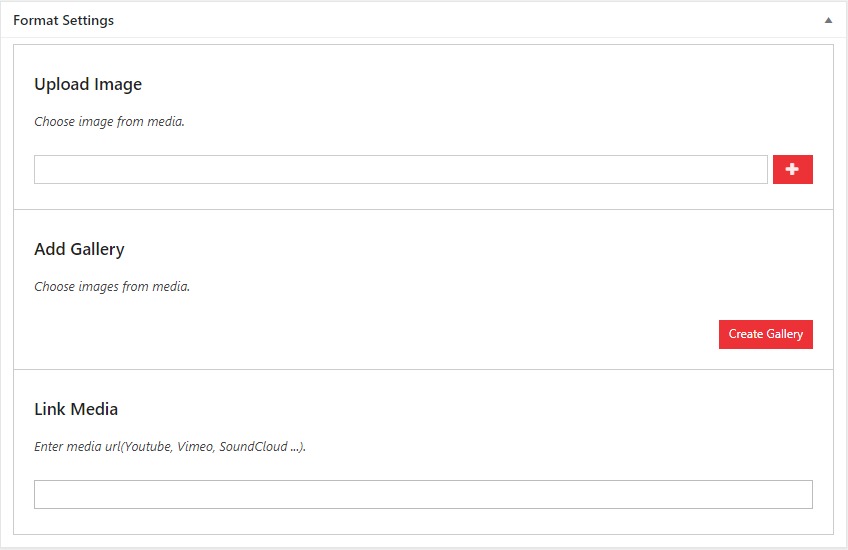This screenshot has height=550, width=848.
Task: Click the 'Enter media url' hint text
Action: pos(170,446)
